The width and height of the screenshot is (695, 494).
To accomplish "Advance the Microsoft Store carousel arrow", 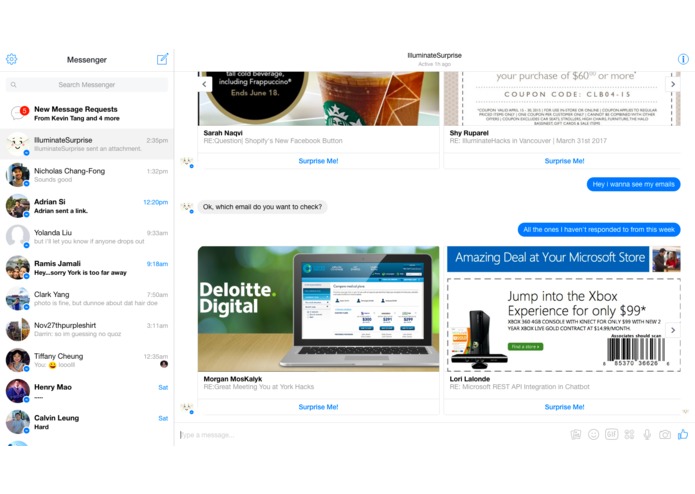I will [x=673, y=330].
